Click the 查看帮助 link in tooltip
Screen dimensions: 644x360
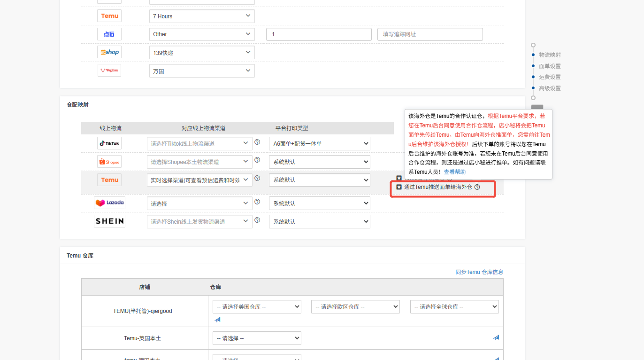tap(455, 172)
